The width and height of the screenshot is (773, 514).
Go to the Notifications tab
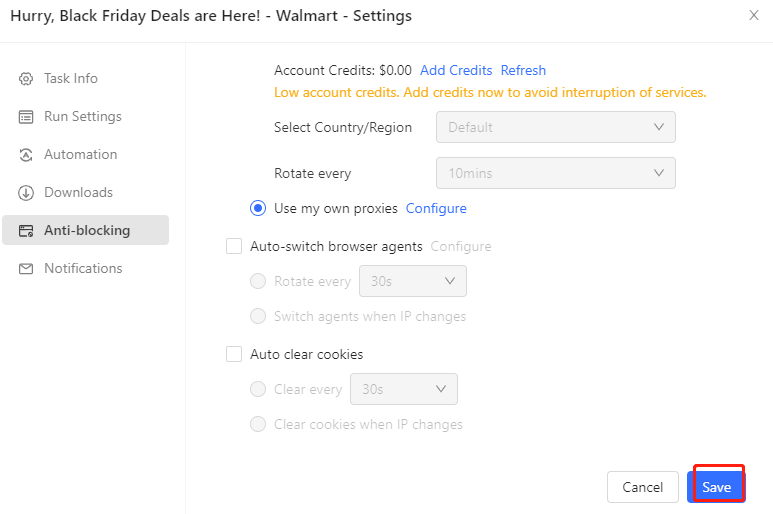point(83,269)
